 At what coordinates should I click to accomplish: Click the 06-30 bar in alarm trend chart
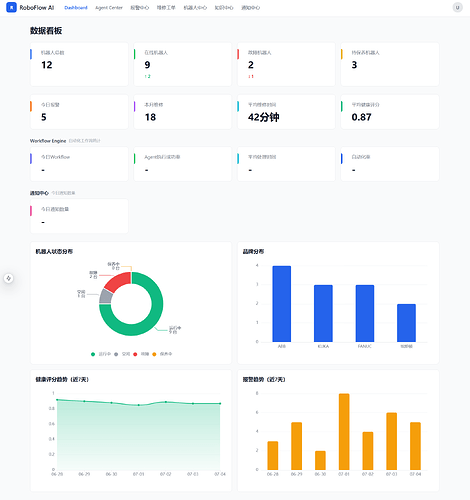(320, 460)
